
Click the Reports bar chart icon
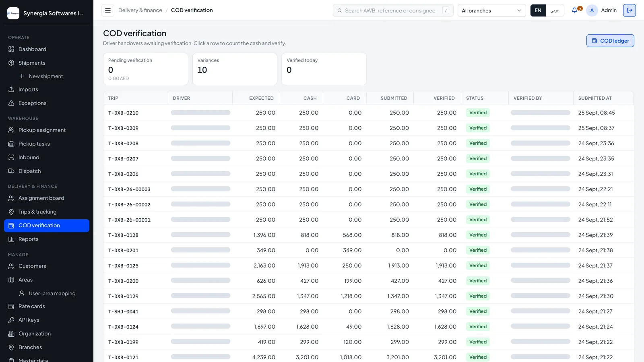point(11,239)
